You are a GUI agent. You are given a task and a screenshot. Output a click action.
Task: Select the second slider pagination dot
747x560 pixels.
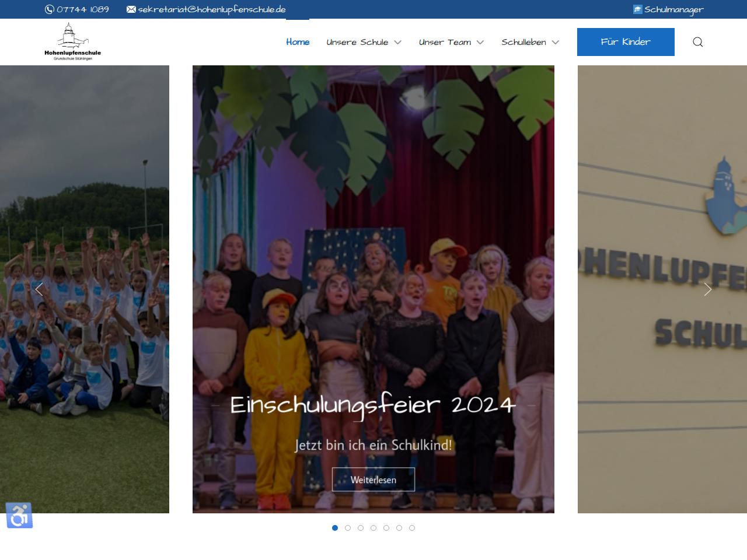click(348, 528)
